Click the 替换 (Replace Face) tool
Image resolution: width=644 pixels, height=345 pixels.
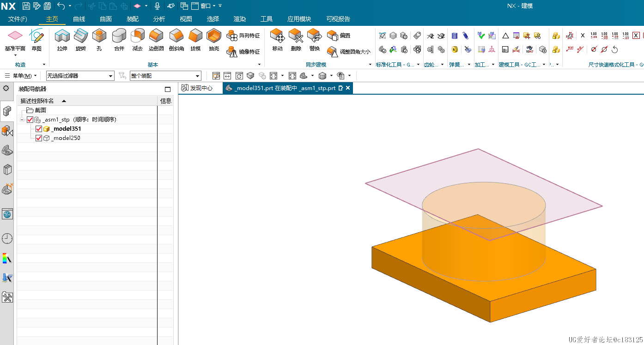point(315,40)
